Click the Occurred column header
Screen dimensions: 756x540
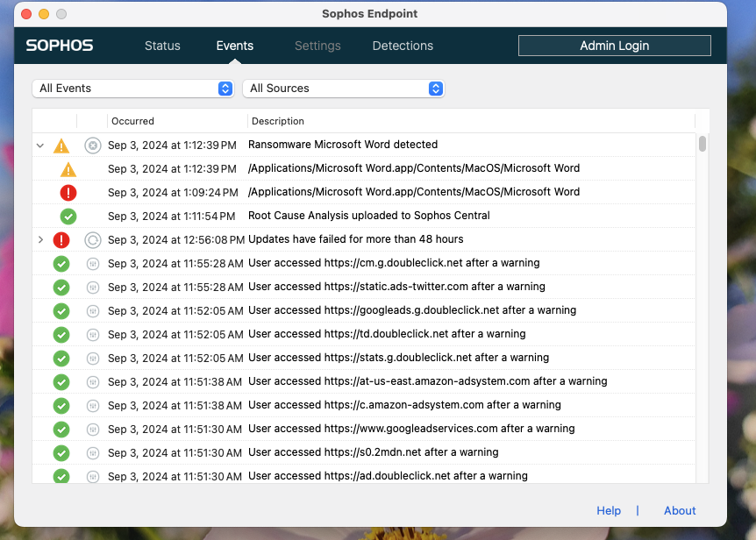[132, 121]
